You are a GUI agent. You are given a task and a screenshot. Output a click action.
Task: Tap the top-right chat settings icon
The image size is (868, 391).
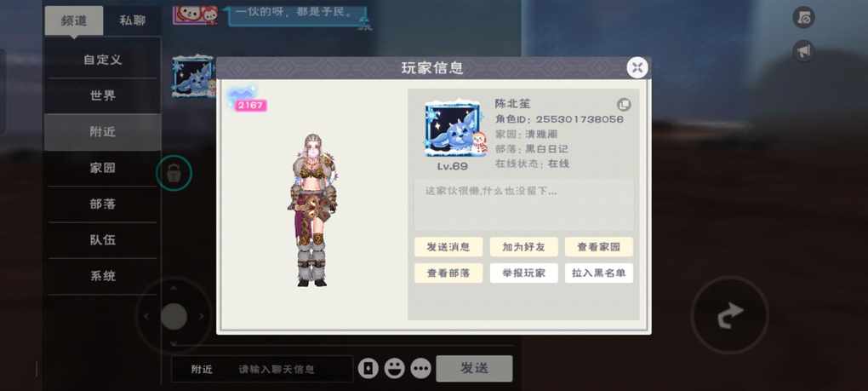click(x=803, y=17)
